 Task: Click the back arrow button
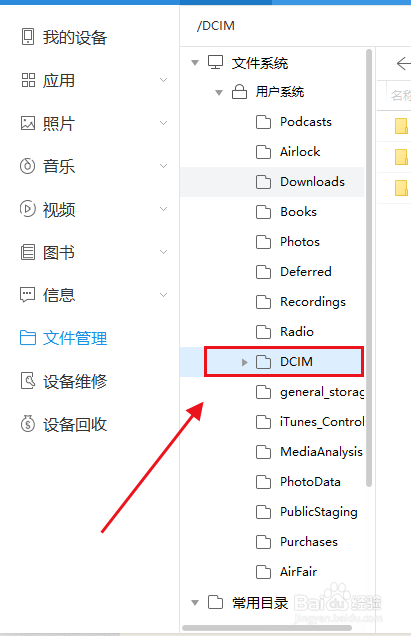[x=403, y=64]
